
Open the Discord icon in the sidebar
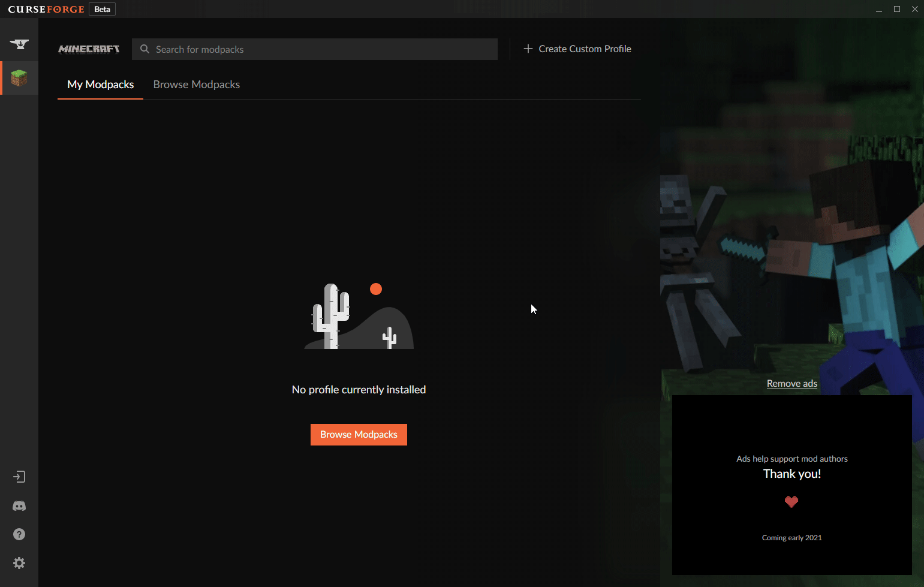19,506
